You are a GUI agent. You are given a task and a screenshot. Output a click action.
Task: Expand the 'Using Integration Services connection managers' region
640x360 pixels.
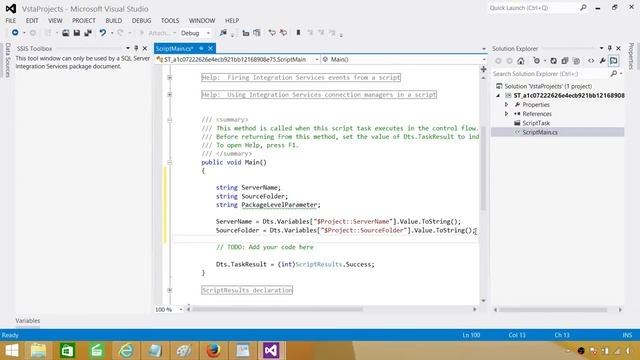point(170,95)
